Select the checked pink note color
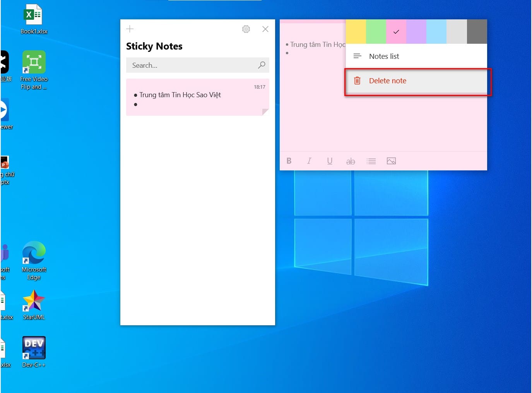Screen dimensions: 532x393 (396, 31)
